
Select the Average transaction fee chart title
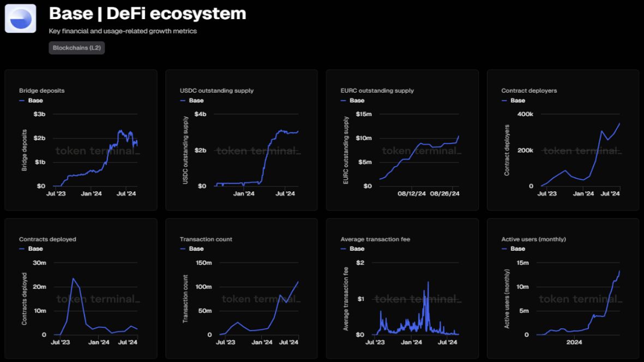click(x=375, y=239)
